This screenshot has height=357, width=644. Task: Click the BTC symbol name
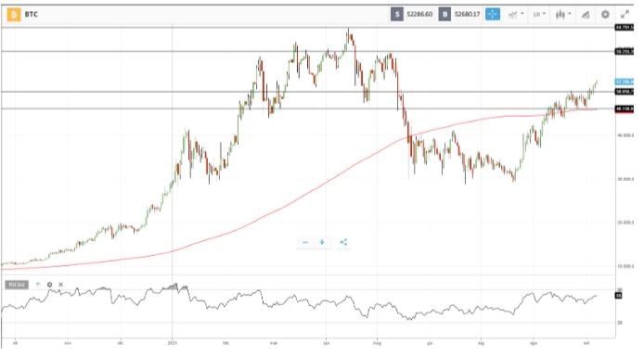pos(32,14)
